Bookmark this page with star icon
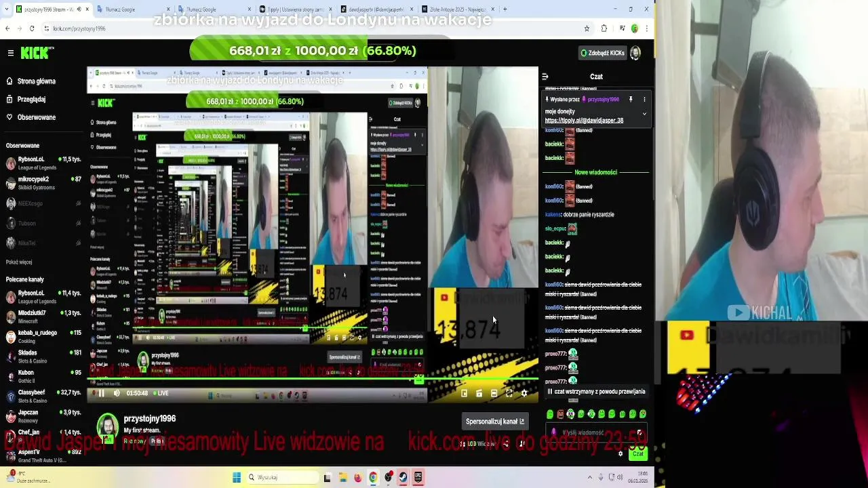The height and width of the screenshot is (488, 868). [x=587, y=28]
